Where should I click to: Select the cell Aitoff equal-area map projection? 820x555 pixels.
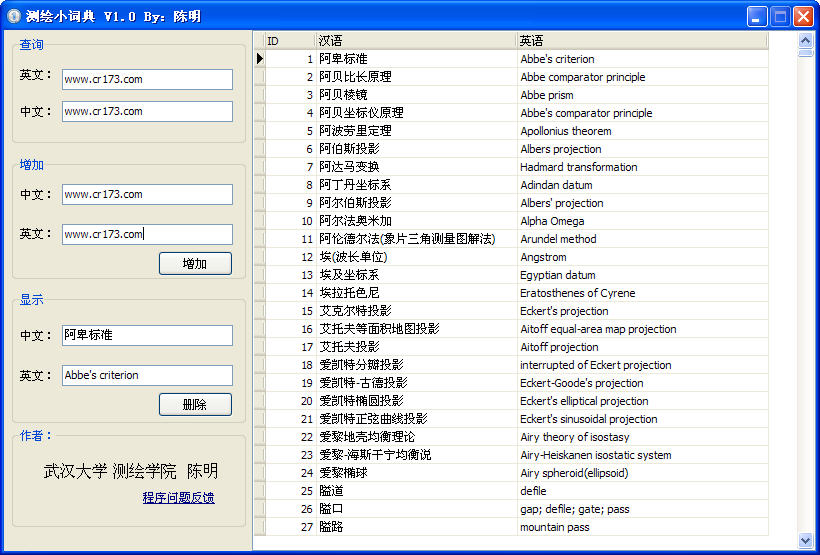pos(643,329)
